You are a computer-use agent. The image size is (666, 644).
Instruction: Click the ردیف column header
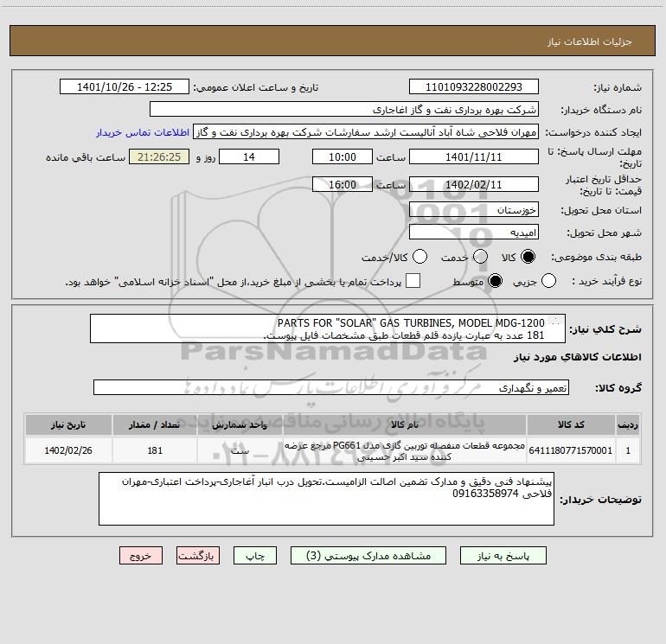[628, 424]
